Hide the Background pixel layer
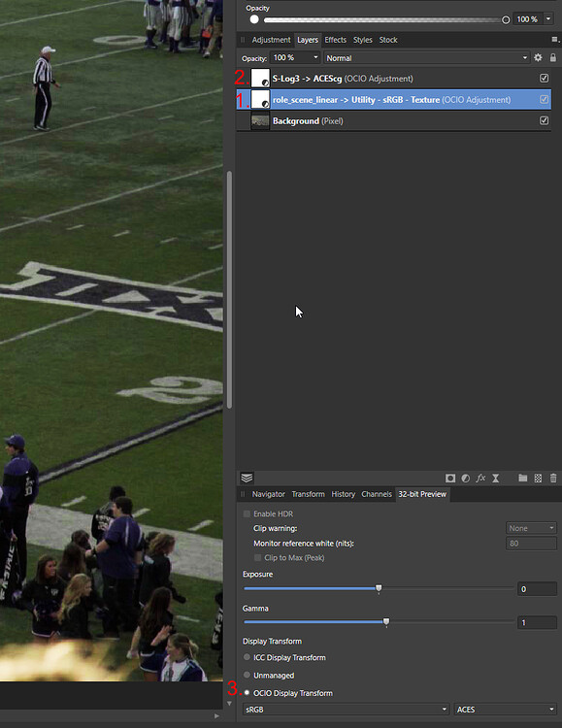Screen dimensions: 562x728 click(x=544, y=120)
